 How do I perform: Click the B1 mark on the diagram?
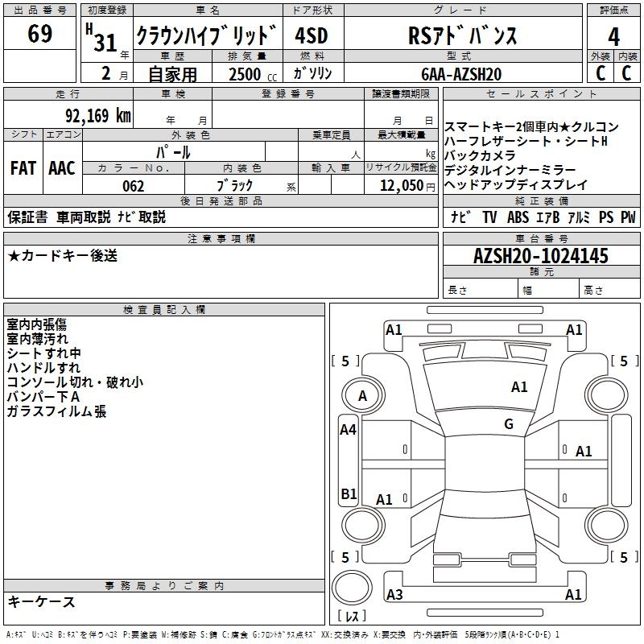pos(349,493)
